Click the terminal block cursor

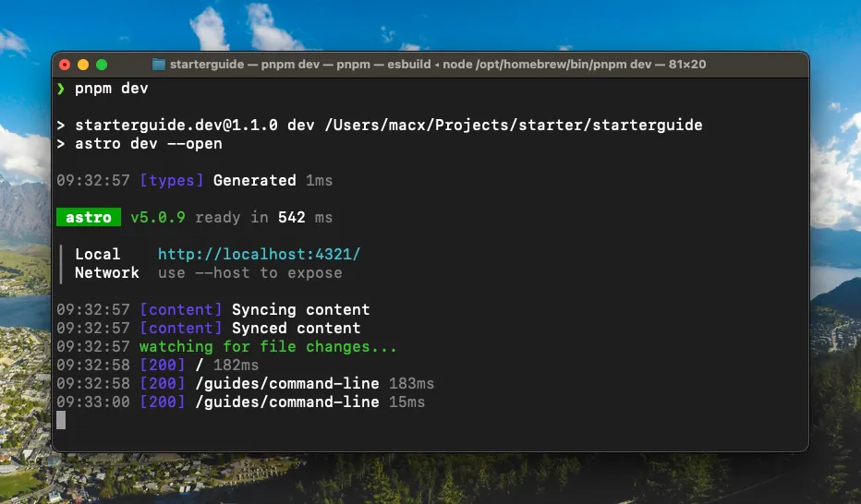[x=61, y=420]
